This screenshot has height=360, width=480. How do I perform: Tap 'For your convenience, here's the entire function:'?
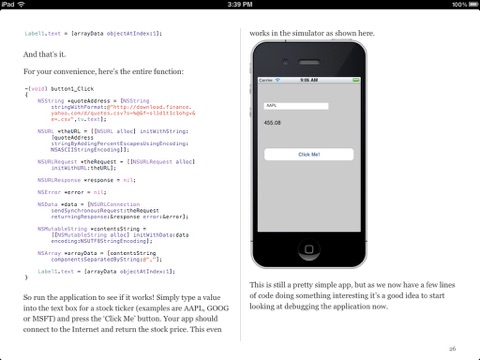tap(103, 71)
